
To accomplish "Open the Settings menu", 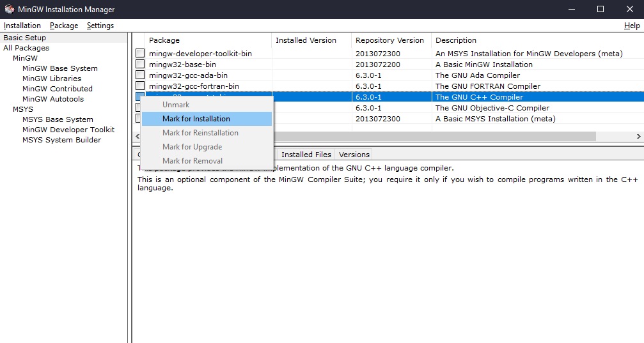I will [100, 26].
